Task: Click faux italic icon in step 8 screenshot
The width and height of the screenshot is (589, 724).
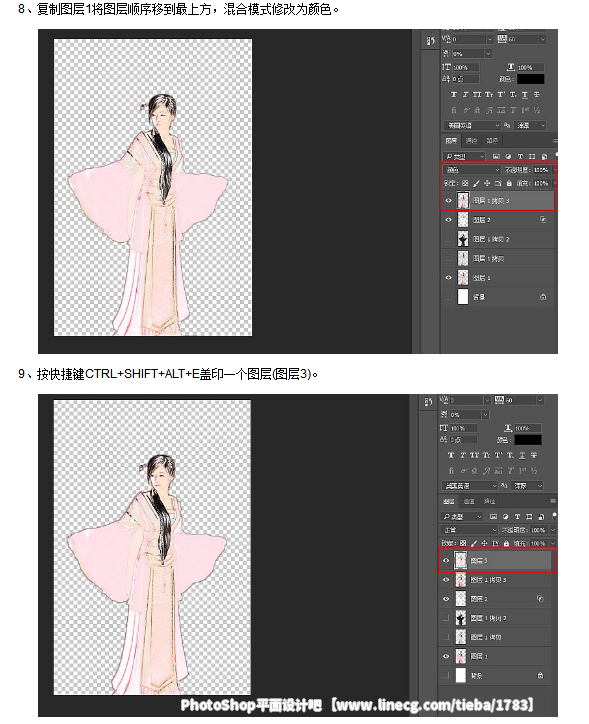Action: point(465,95)
